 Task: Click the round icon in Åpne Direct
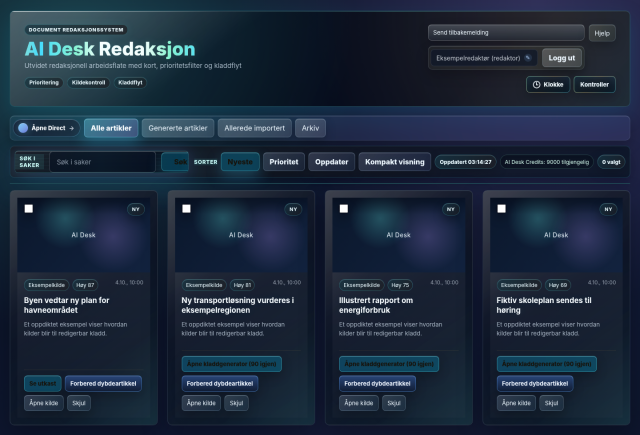[x=23, y=128]
